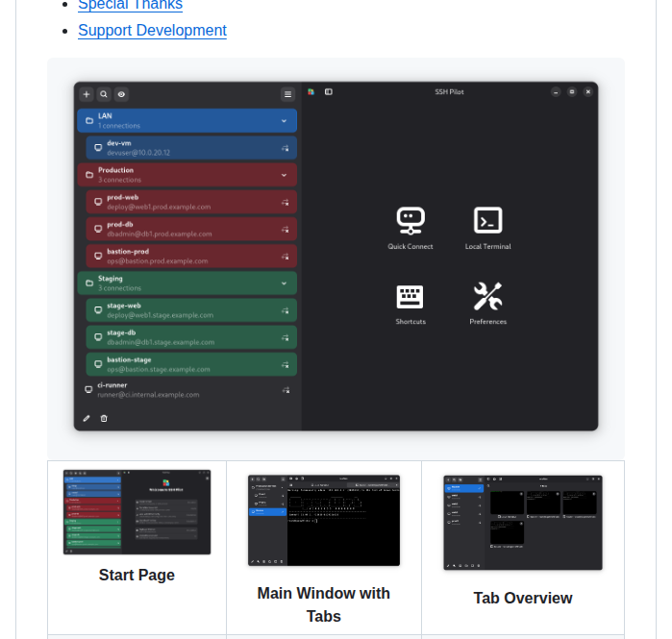Click the Staging group name label
This screenshot has width=672, height=639.
pos(111,279)
